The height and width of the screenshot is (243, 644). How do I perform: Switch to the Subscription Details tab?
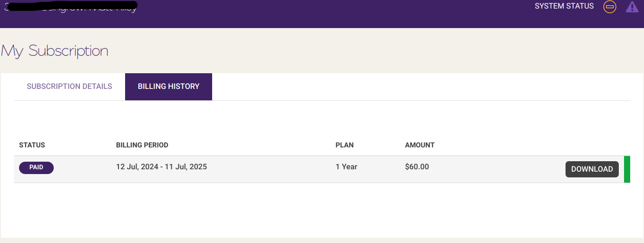tap(69, 87)
